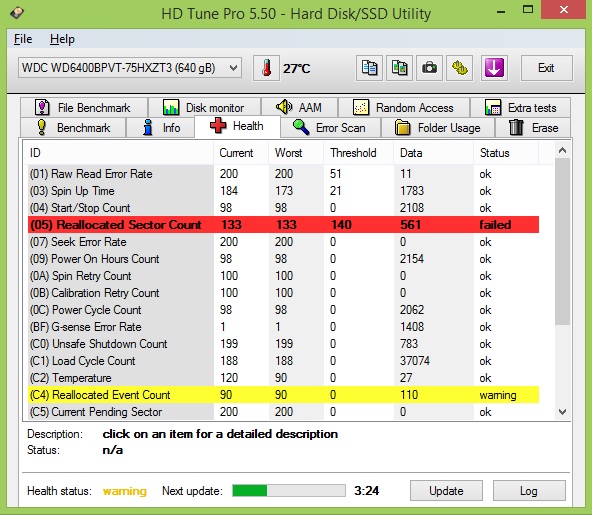Switch to the File Benchmark tab
The width and height of the screenshot is (592, 515).
pos(84,108)
